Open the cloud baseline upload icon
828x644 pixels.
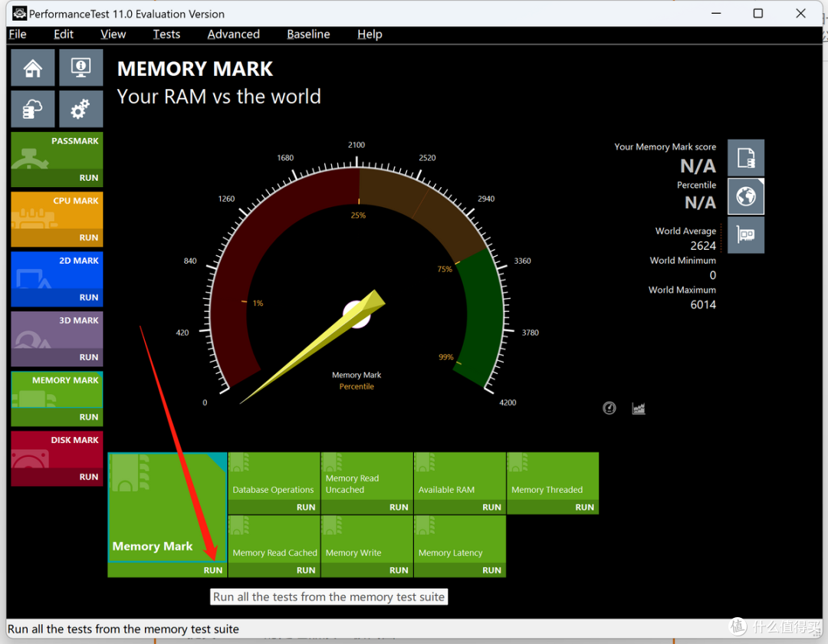click(x=33, y=109)
